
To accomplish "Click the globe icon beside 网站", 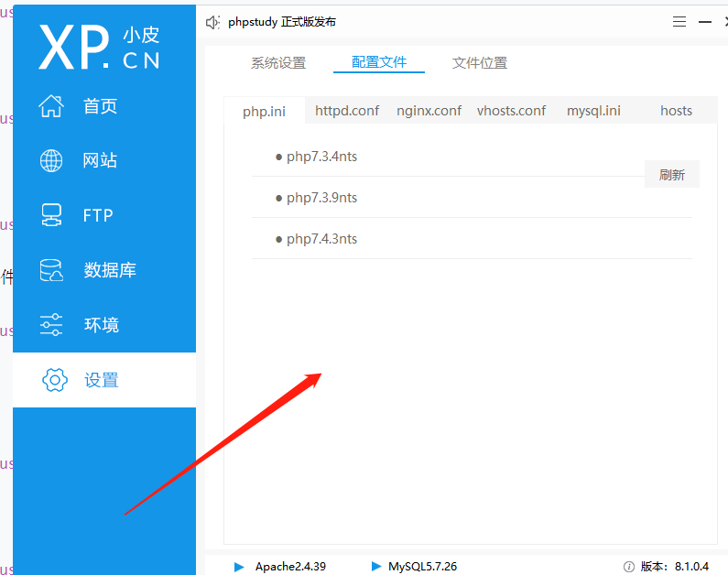I will [51, 160].
